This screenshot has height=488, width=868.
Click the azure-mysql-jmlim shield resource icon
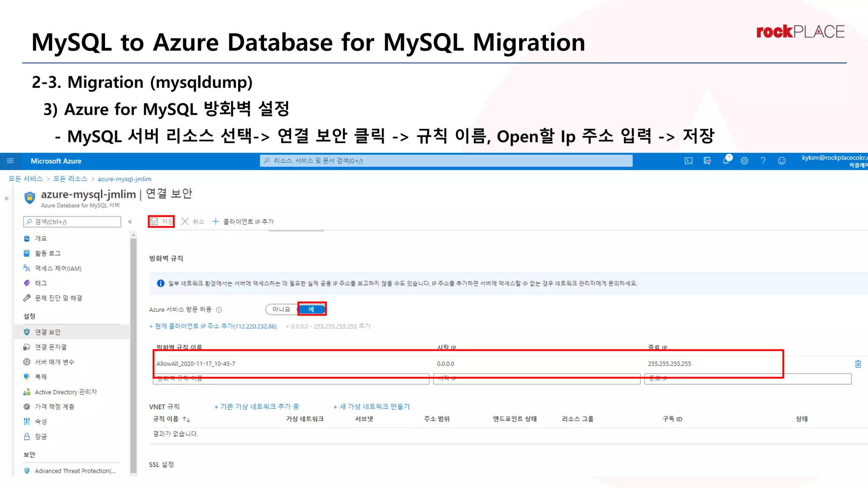point(30,198)
